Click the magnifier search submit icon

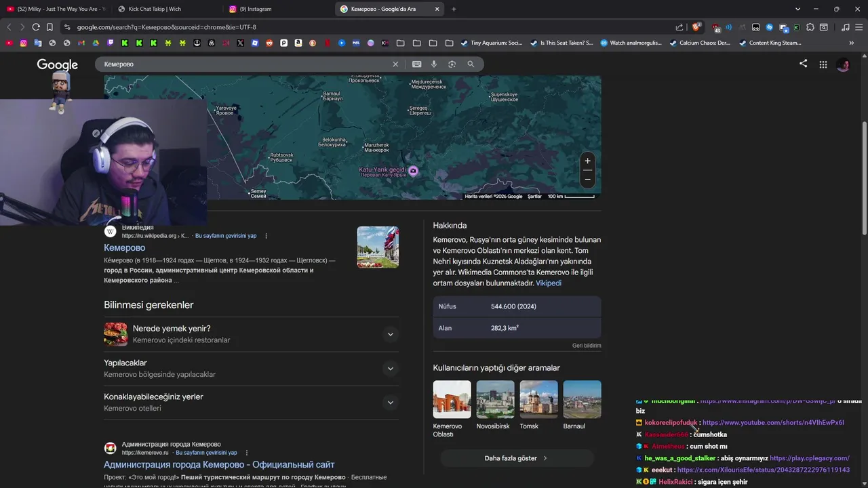coord(471,64)
